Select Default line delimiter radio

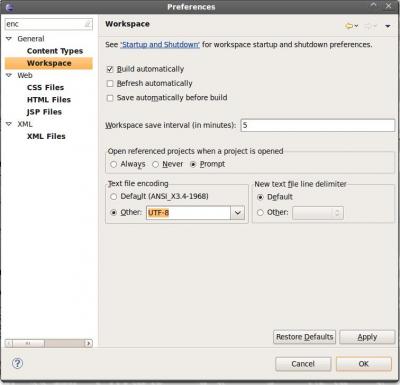coord(260,197)
